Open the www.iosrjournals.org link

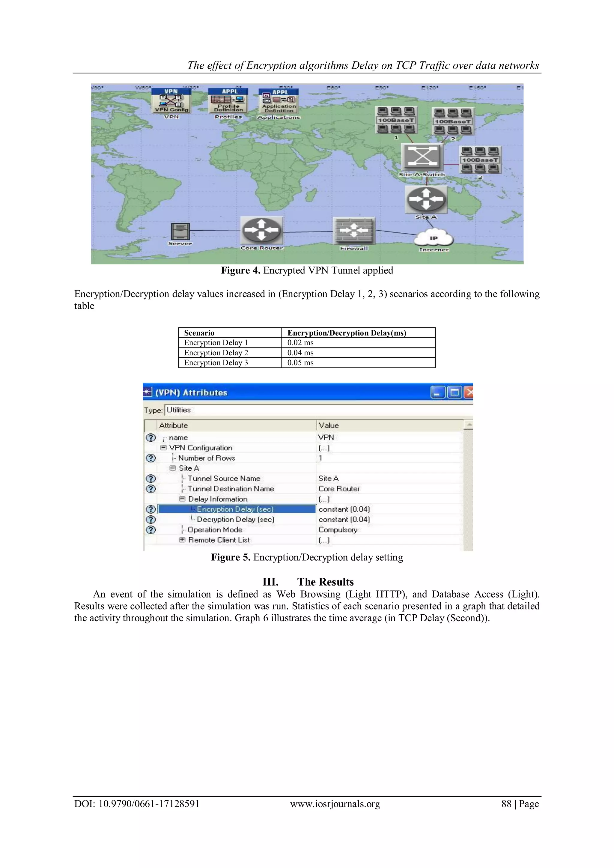[x=335, y=804]
